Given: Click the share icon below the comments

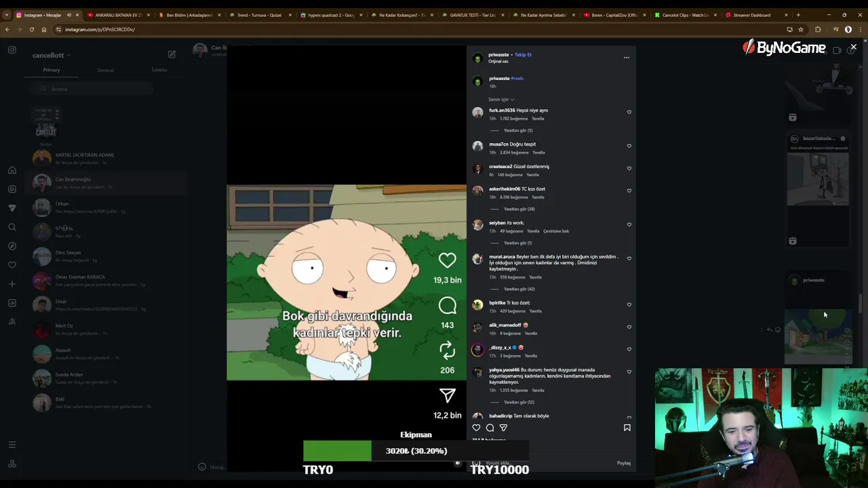Looking at the screenshot, I should click(x=503, y=428).
